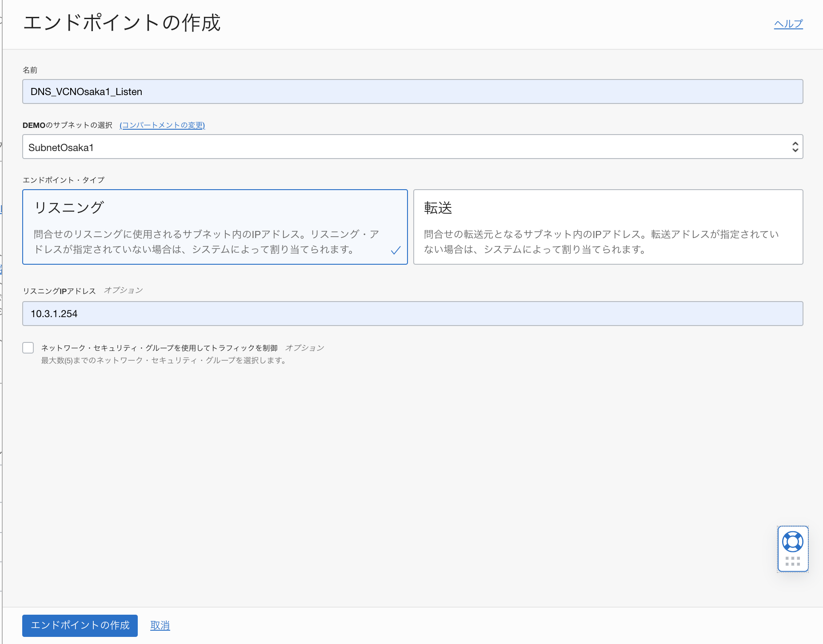
Task: Click the エンドポイントの作成 button
Action: tap(80, 625)
